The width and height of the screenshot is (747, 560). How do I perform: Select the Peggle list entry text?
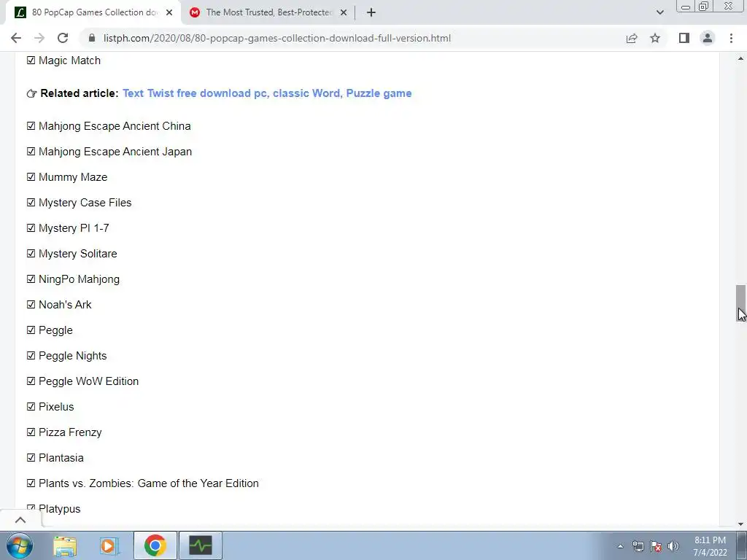pyautogui.click(x=55, y=330)
